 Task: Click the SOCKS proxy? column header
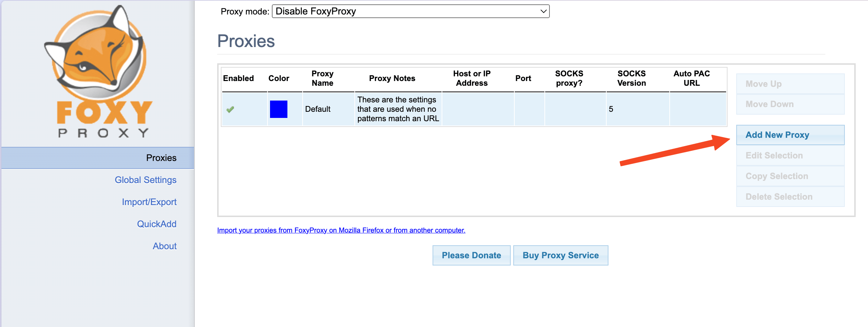tap(569, 78)
